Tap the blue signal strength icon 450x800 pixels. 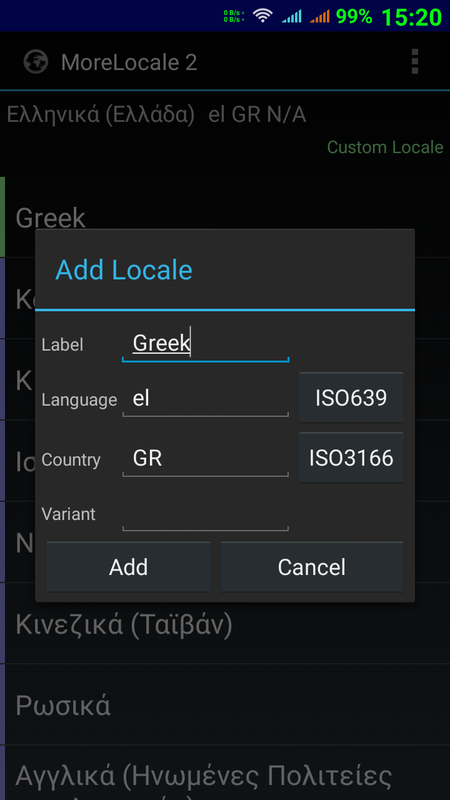click(292, 16)
